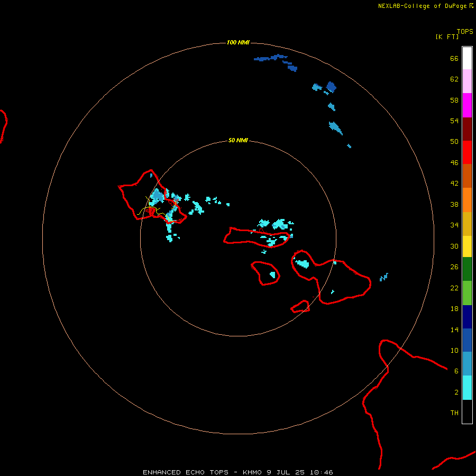Click the dark orange legend swatch
Image resolution: width=476 pixels, height=476 pixels.
coord(467,176)
